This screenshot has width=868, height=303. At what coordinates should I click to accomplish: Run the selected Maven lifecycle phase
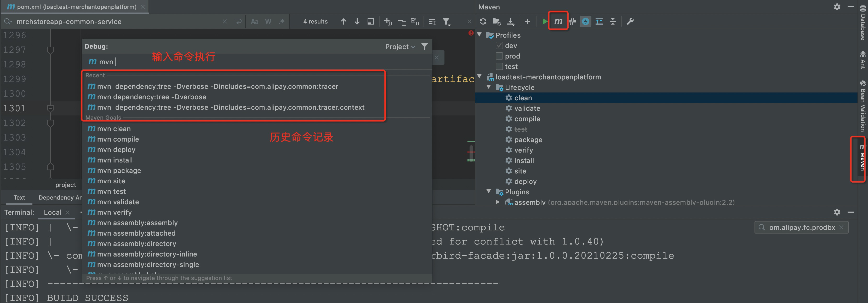pyautogui.click(x=545, y=21)
